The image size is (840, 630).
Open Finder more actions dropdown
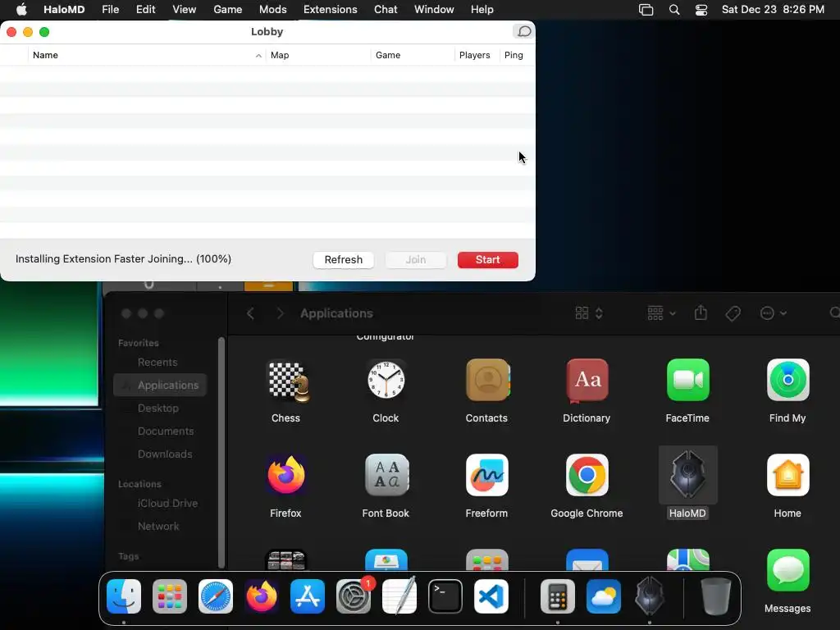(x=773, y=313)
